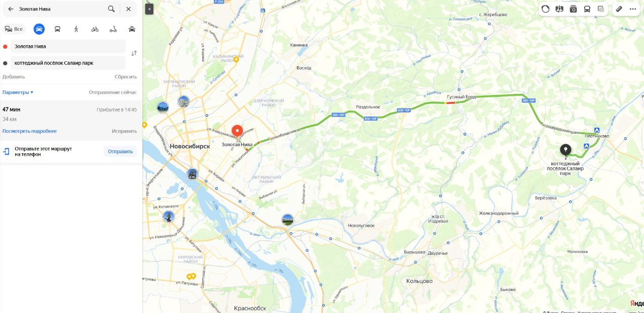Collapse the side panel arrow

(x=149, y=9)
